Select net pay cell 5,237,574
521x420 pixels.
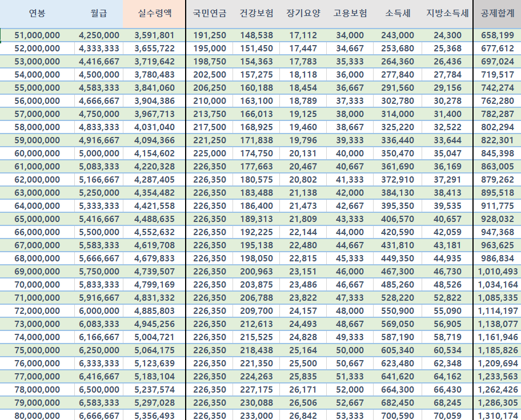pos(154,389)
